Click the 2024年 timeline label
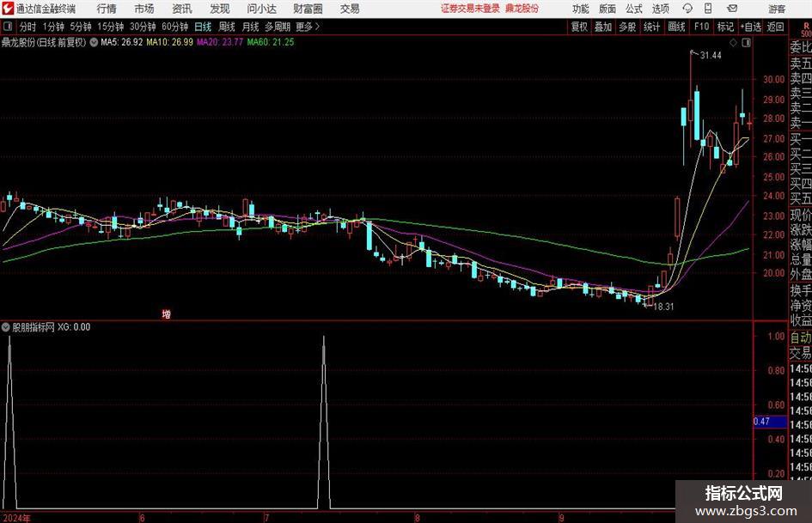This screenshot has width=812, height=523. pos(16,518)
